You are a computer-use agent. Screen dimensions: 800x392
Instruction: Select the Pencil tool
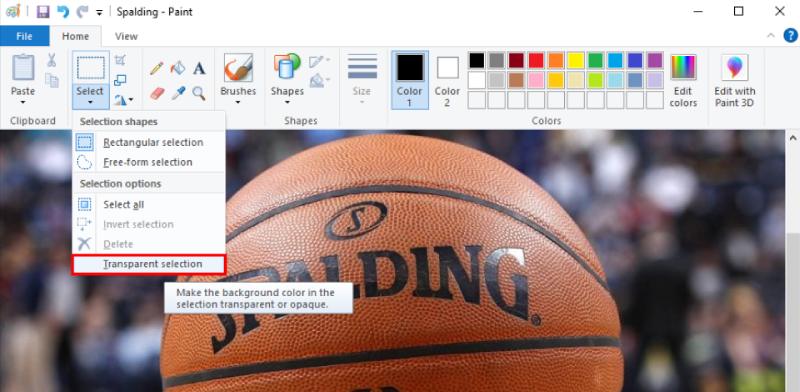pos(157,68)
